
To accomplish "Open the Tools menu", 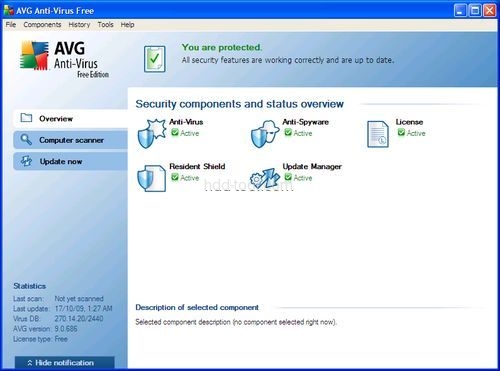I will tap(105, 25).
